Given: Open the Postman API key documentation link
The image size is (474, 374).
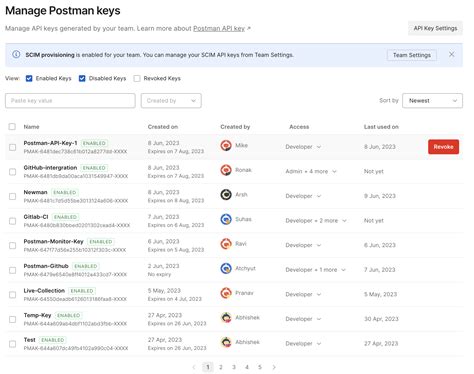Looking at the screenshot, I should 219,29.
